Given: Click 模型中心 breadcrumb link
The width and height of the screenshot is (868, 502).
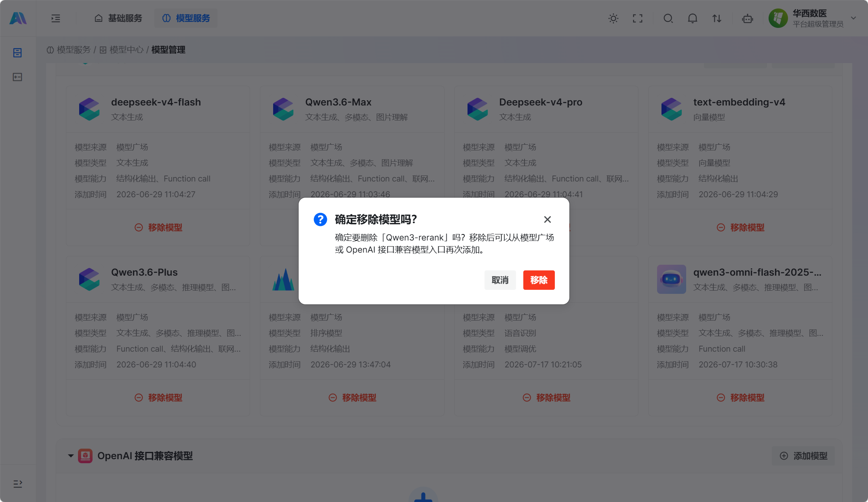Looking at the screenshot, I should click(122, 50).
